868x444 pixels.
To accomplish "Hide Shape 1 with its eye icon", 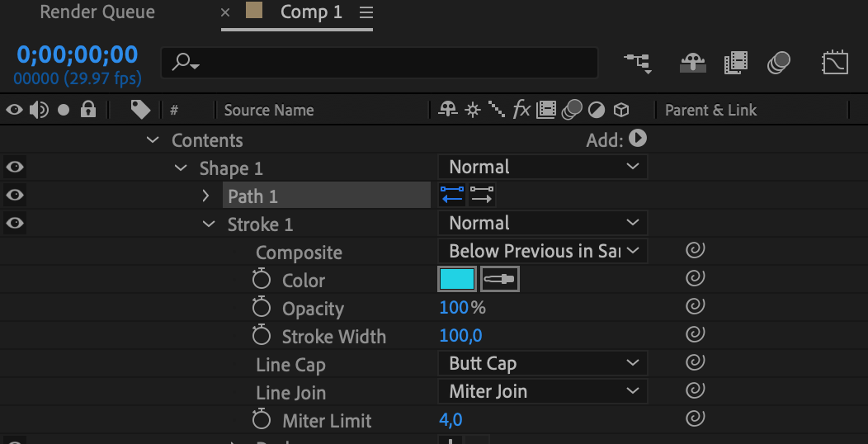I will pyautogui.click(x=15, y=168).
